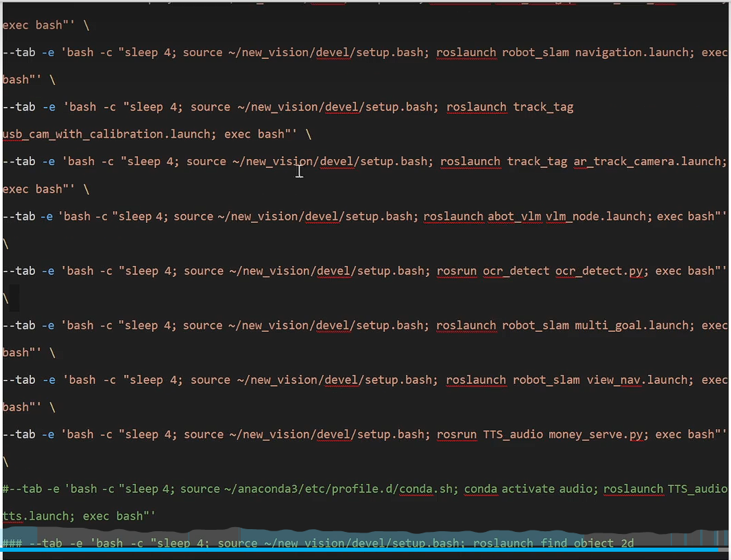731x560 pixels.
Task: Click the blue video progress bar
Action: [365, 550]
